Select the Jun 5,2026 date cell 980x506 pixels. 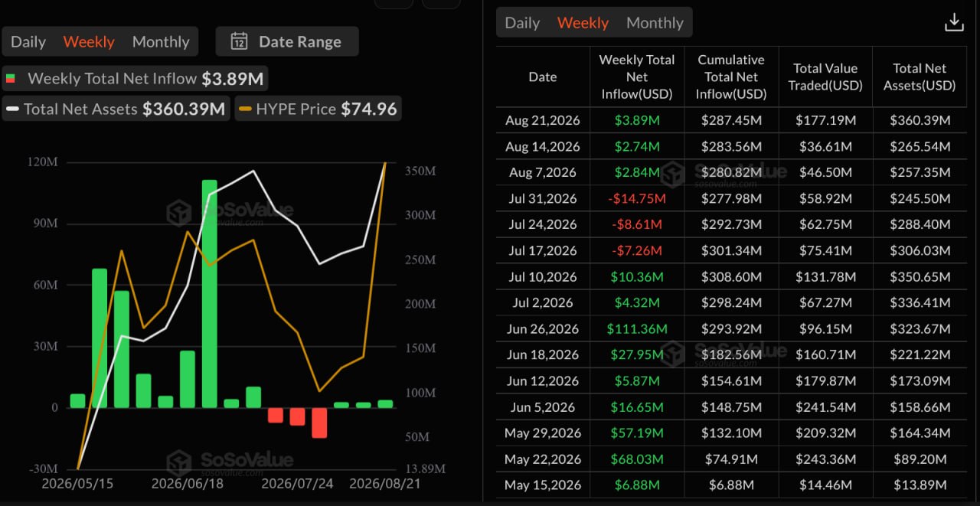pyautogui.click(x=543, y=406)
